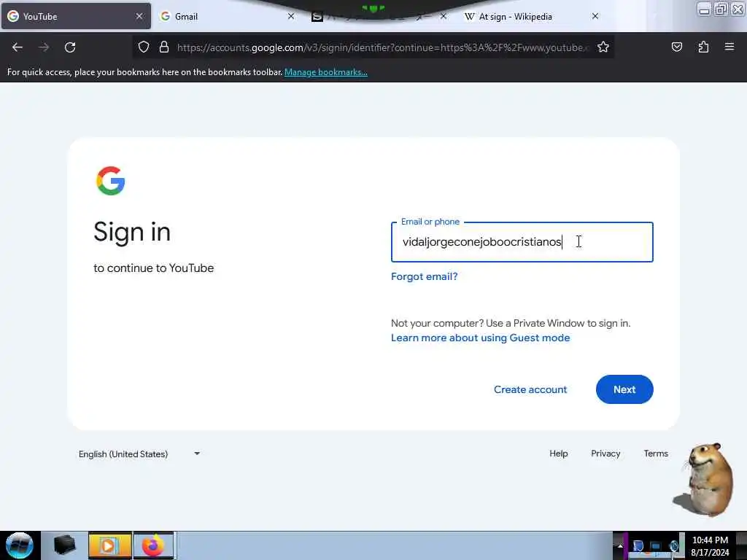Open the tracking protection shield icon

[144, 47]
